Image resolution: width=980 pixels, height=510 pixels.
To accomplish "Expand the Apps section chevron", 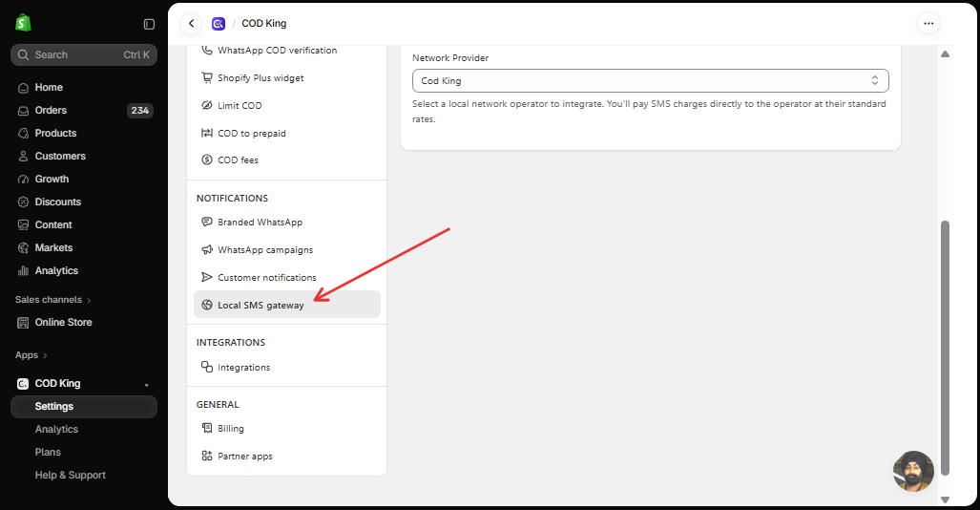I will [45, 355].
